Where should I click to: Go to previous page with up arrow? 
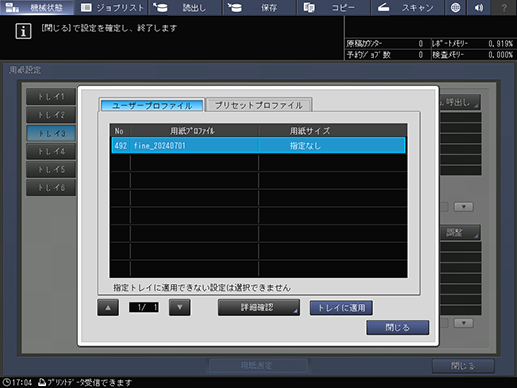tap(108, 307)
